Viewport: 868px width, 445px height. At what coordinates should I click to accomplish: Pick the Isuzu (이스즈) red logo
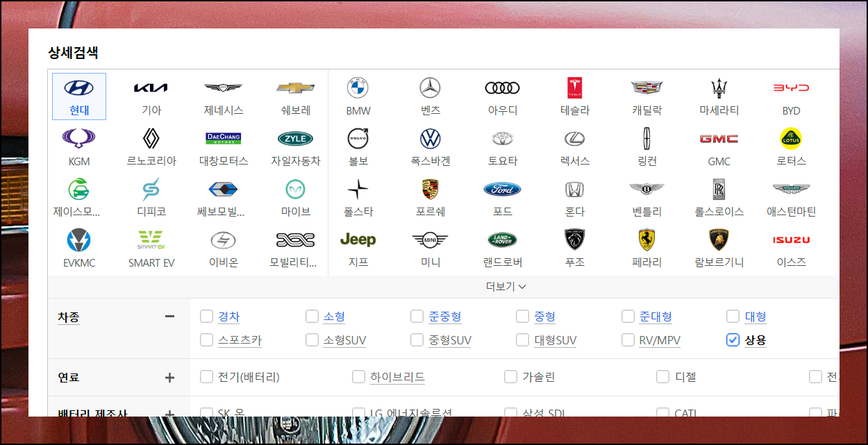pos(791,240)
